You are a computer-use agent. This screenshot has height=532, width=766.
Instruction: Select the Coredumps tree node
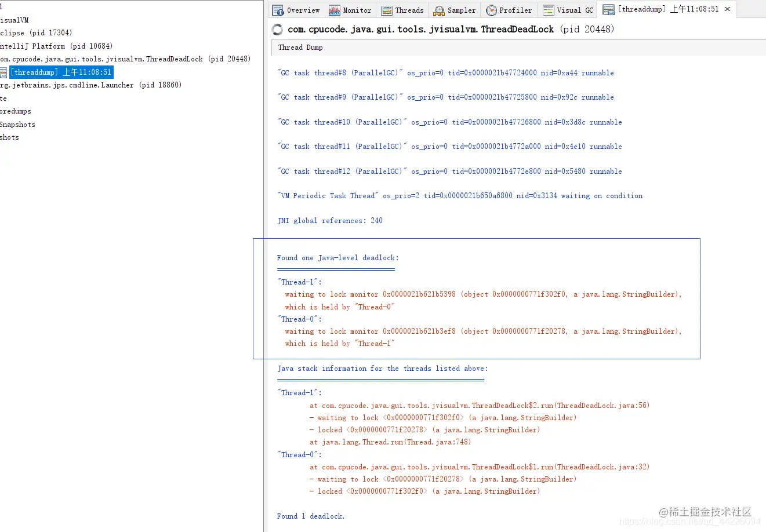click(16, 111)
